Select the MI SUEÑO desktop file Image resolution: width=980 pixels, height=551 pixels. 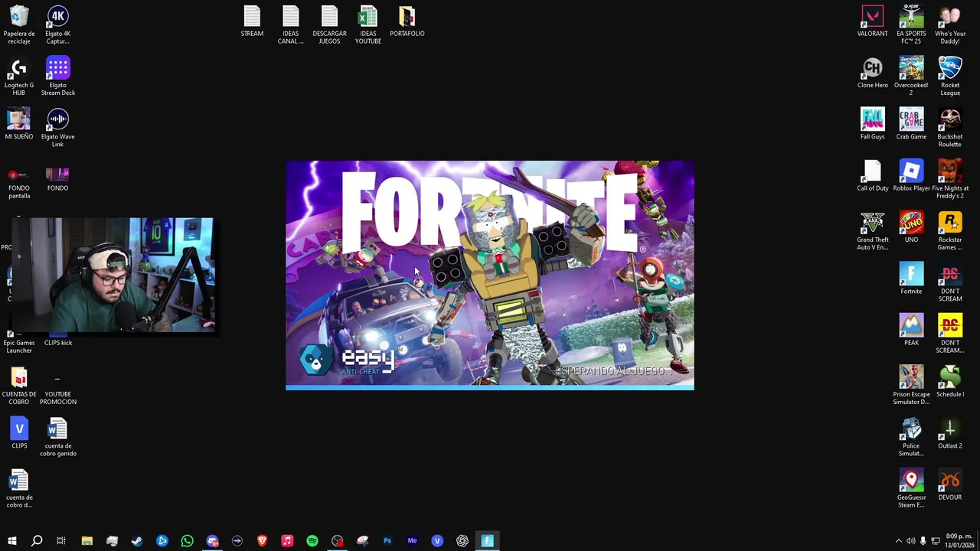pos(19,124)
